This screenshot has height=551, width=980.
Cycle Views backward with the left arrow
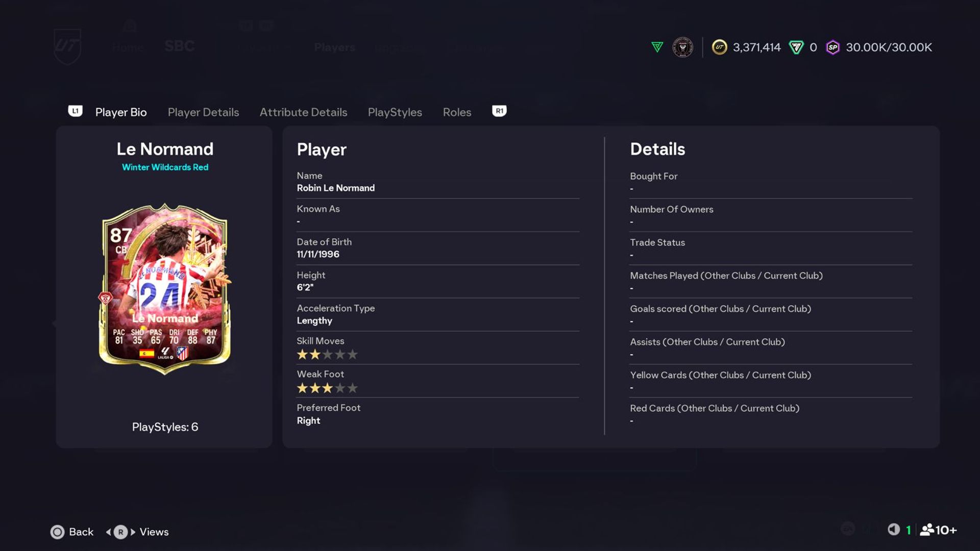108,532
